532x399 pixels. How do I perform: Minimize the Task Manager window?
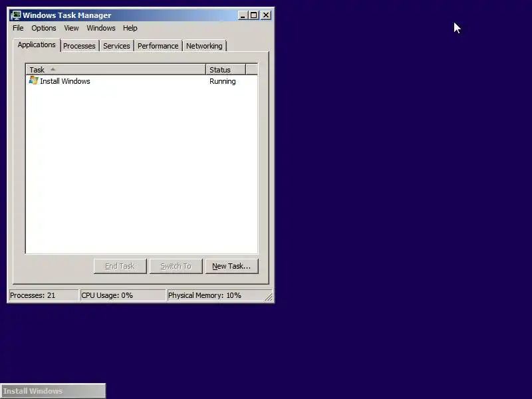(243, 15)
